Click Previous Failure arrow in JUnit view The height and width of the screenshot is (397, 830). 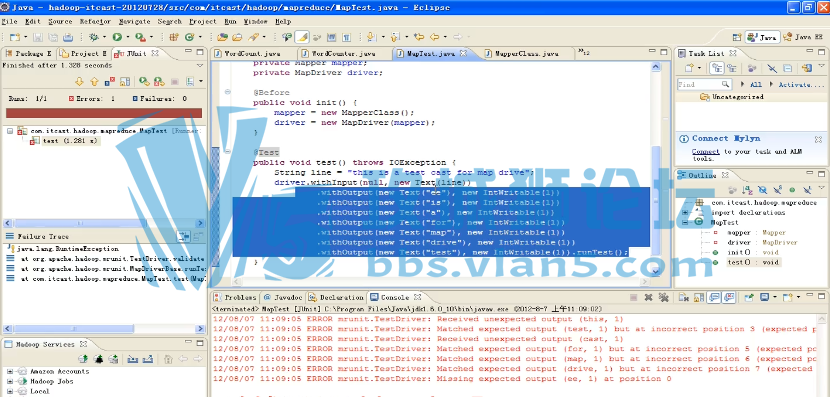pos(95,82)
